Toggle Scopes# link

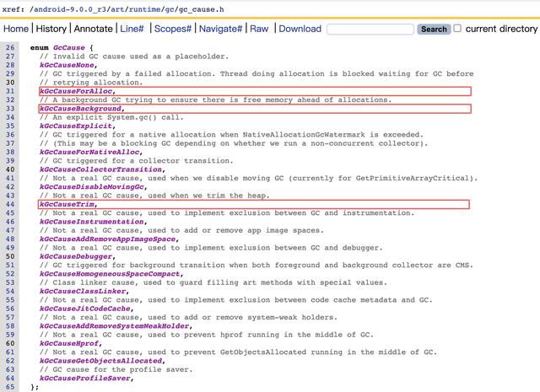coord(172,29)
